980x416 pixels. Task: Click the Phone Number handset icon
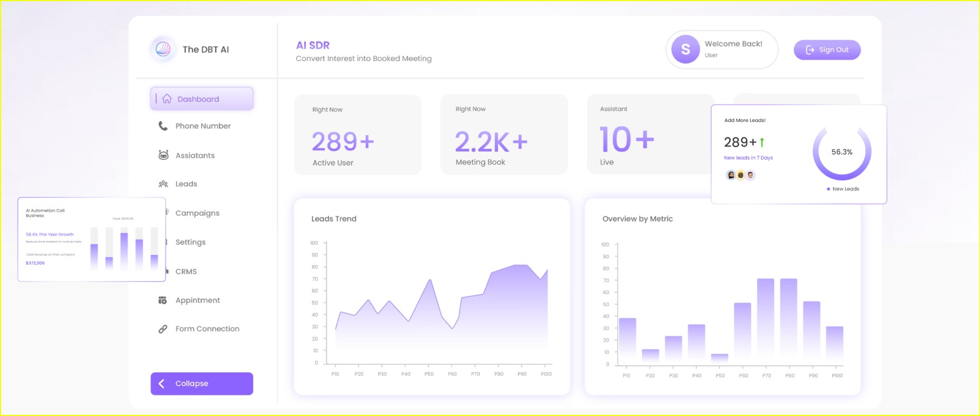pos(163,126)
